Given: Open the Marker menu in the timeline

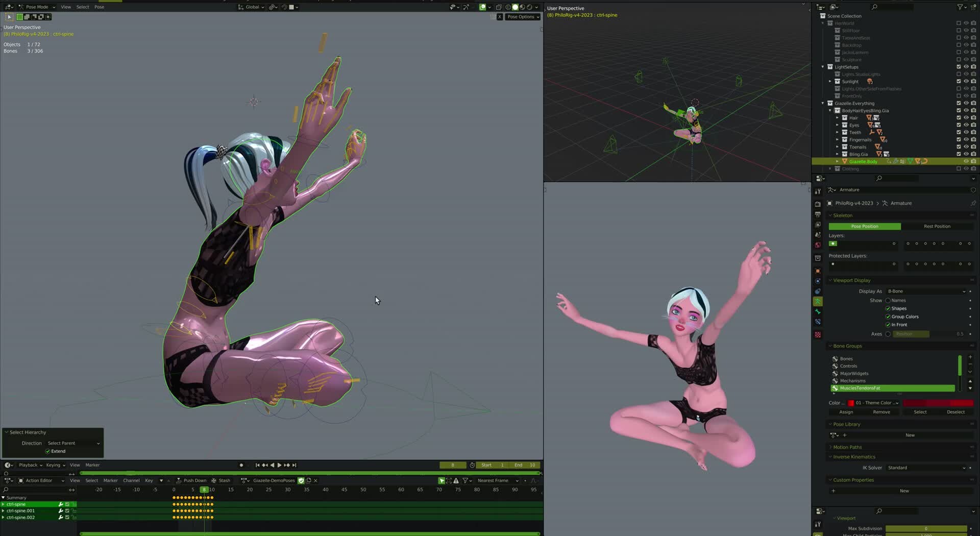Looking at the screenshot, I should [92, 465].
